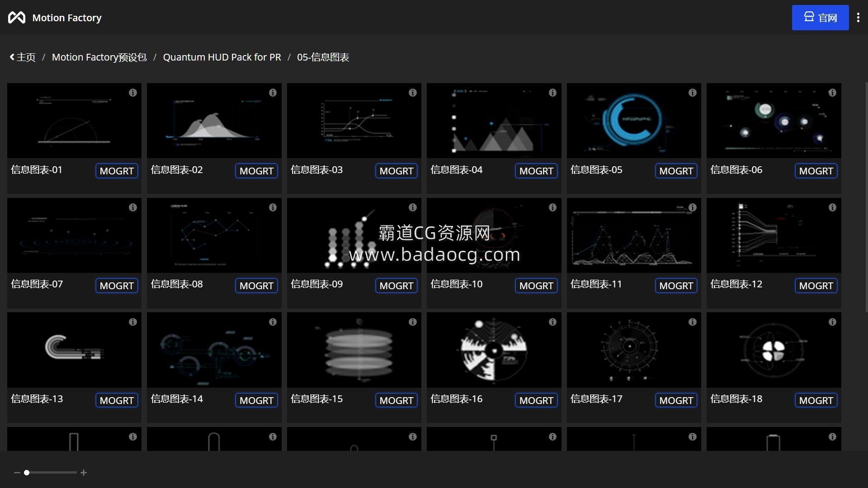Open Quantum HUD Pack for PR breadcrumb
This screenshot has height=488, width=868.
point(222,57)
